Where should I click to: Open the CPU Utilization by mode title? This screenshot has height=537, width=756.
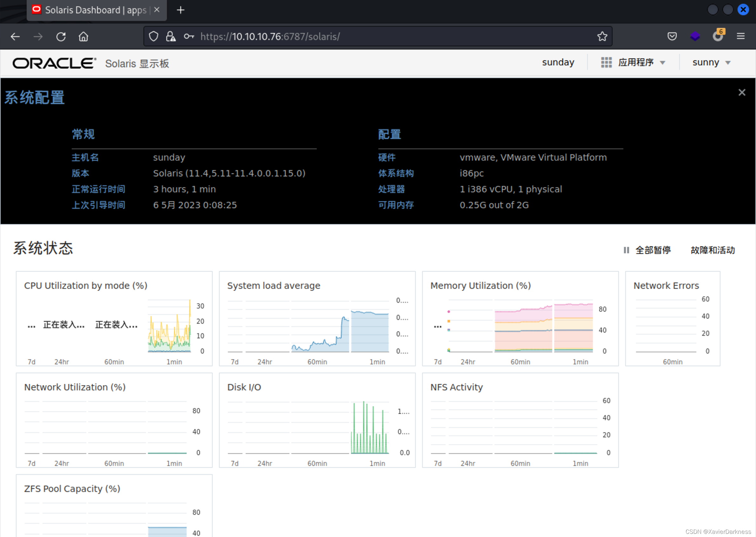point(86,286)
